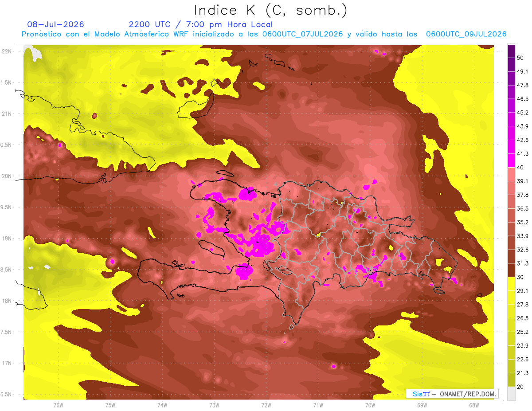Screen dimensions: 532x411
Task: Click the colorbar value "27.8"
Action: (523, 305)
